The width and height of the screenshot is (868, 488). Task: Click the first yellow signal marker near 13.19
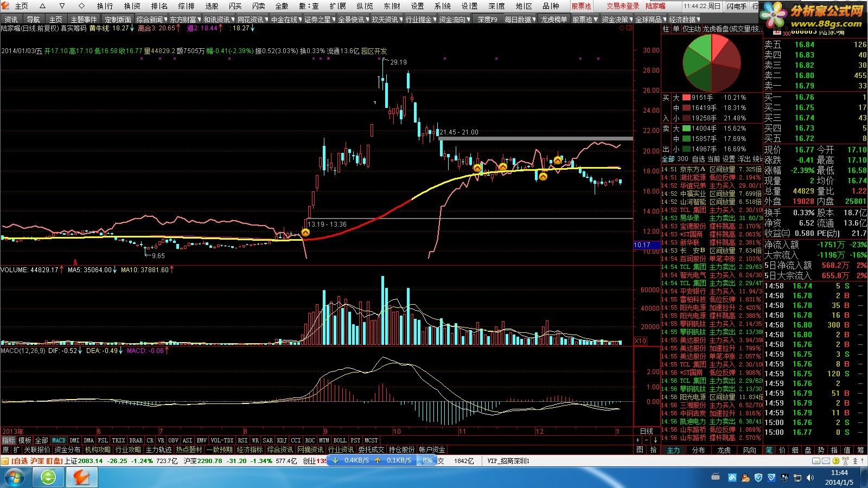[305, 233]
